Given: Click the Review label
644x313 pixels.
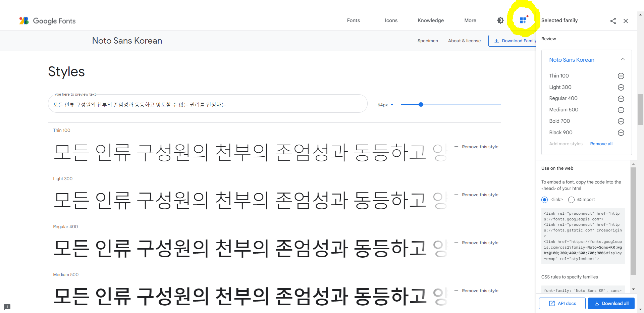Looking at the screenshot, I should click(548, 39).
